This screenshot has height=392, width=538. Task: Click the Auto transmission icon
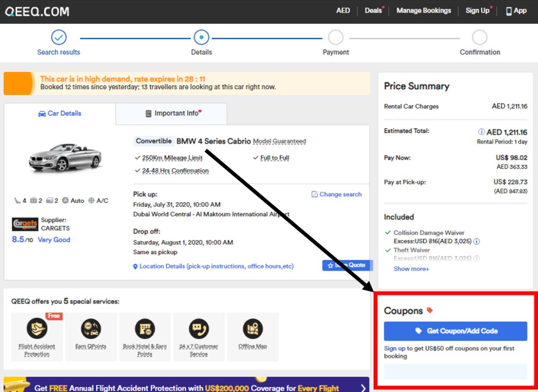[x=65, y=201]
